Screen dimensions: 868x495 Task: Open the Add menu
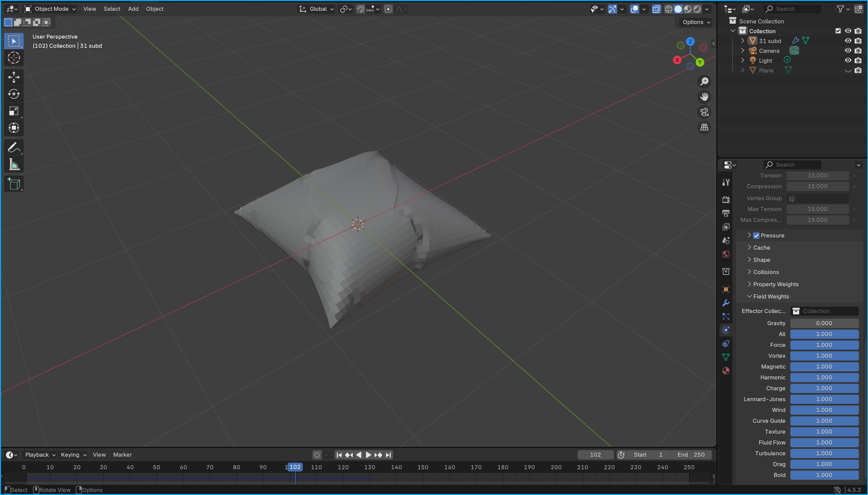(133, 9)
